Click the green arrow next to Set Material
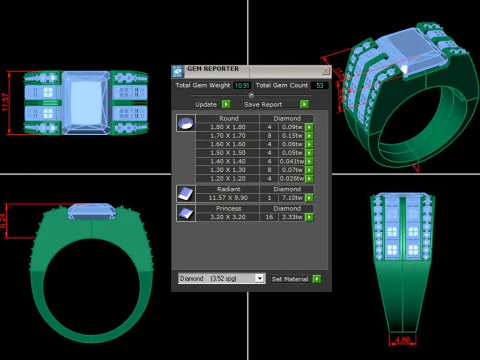 point(317,279)
